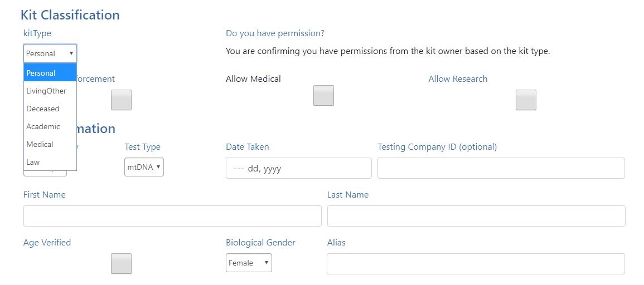Pick Deceased from the kitType list
Viewport: 644px width, 285px height.
(50, 109)
